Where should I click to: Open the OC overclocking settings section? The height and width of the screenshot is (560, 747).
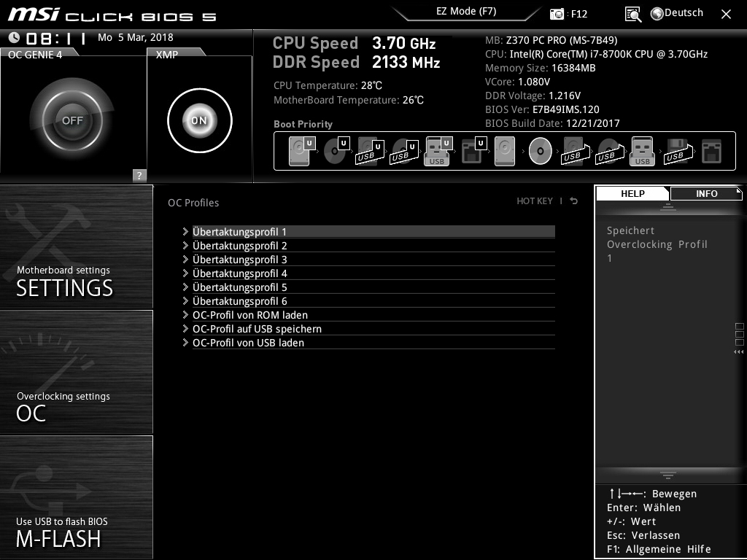76,372
